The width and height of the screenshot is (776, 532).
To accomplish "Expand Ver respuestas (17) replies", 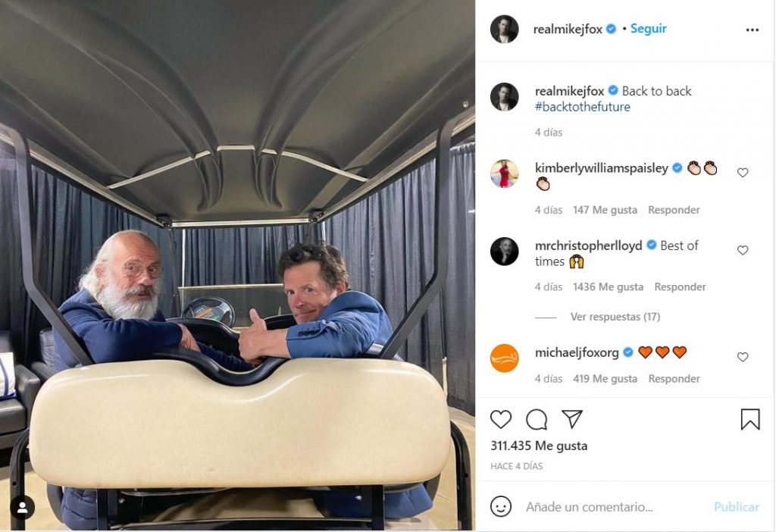I will (615, 317).
